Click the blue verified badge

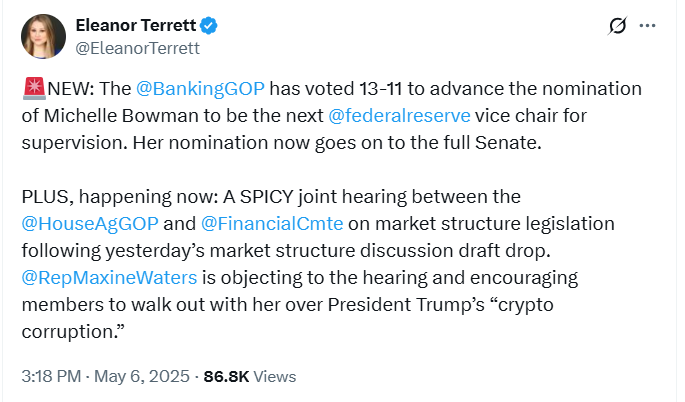pyautogui.click(x=209, y=24)
